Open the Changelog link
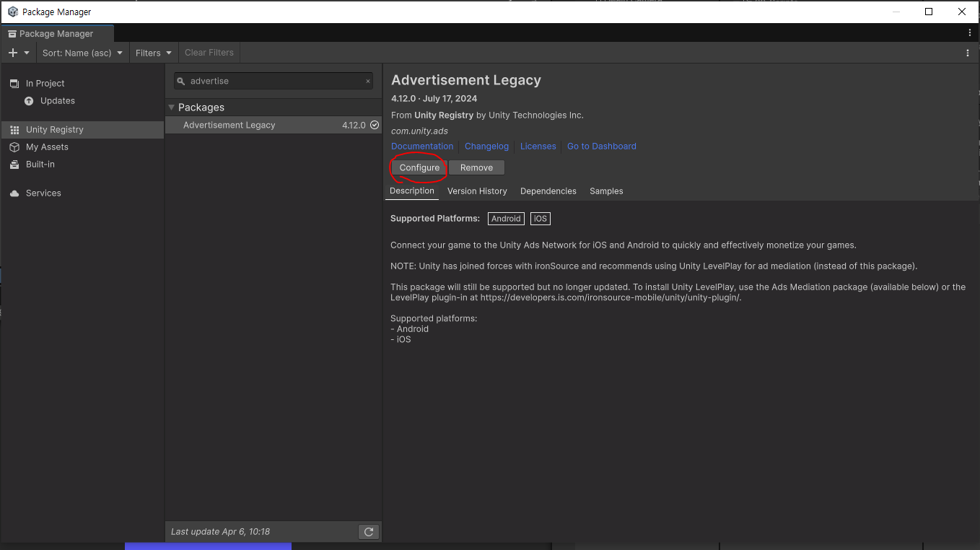Screen dimensions: 980x550 (x=486, y=146)
